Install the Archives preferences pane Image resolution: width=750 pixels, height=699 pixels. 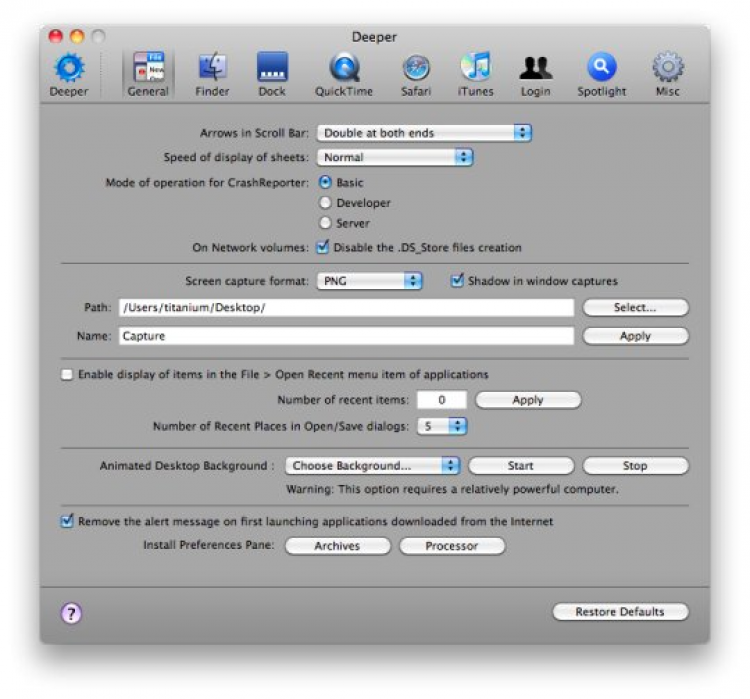[338, 546]
